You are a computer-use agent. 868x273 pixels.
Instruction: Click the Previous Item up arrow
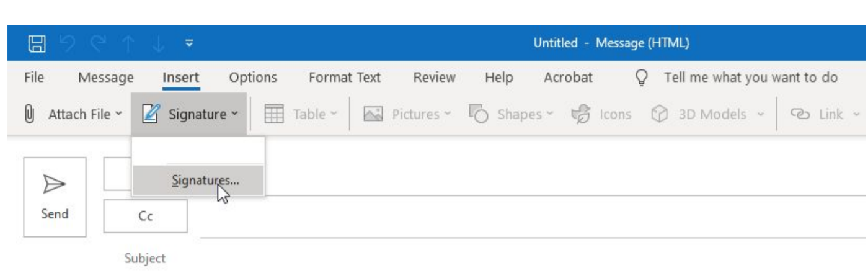pos(128,44)
